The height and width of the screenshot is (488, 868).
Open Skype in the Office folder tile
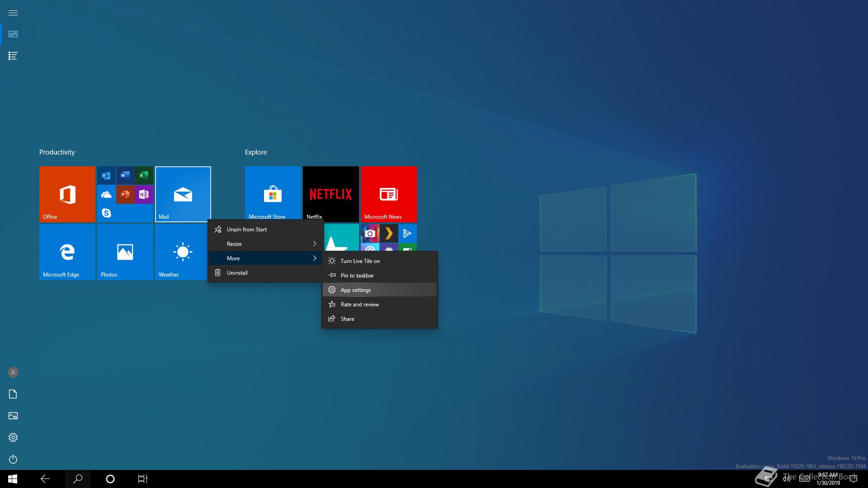(106, 213)
